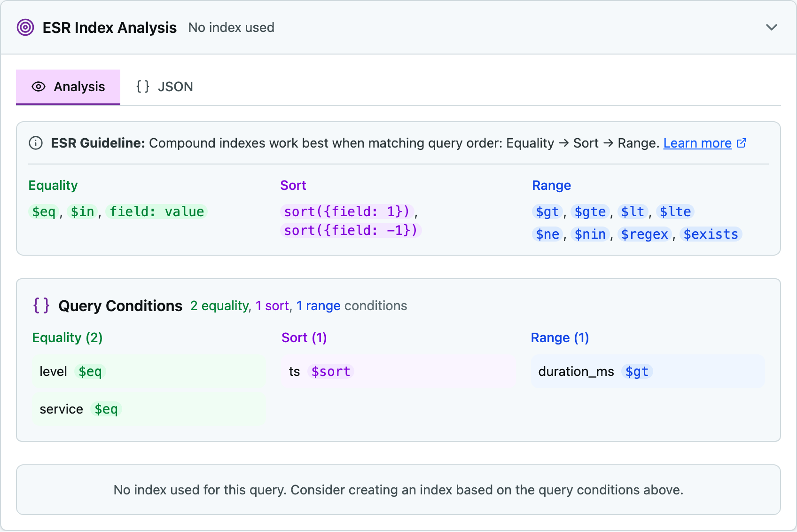
Task: Select the service $eq equality condition
Action: tap(149, 409)
